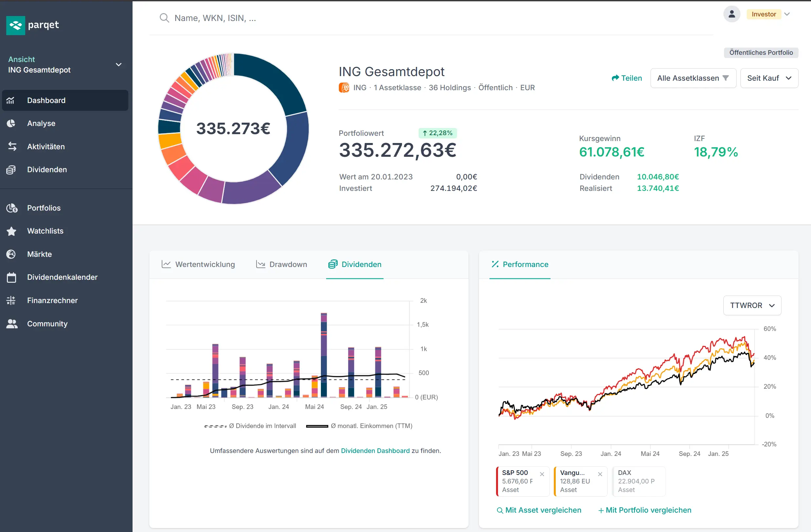Click the Watchlists star icon
The height and width of the screenshot is (532, 811).
11,231
